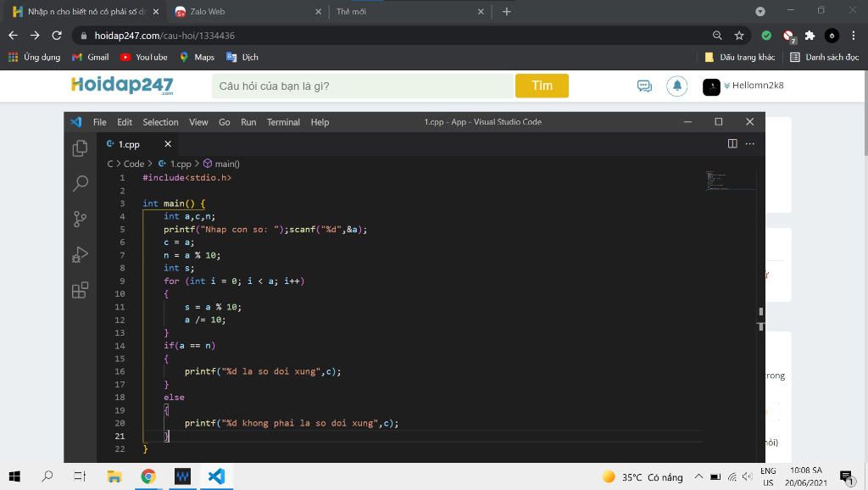Show hidden system tray icons
Viewport: 868px width, 490px height.
pyautogui.click(x=698, y=476)
